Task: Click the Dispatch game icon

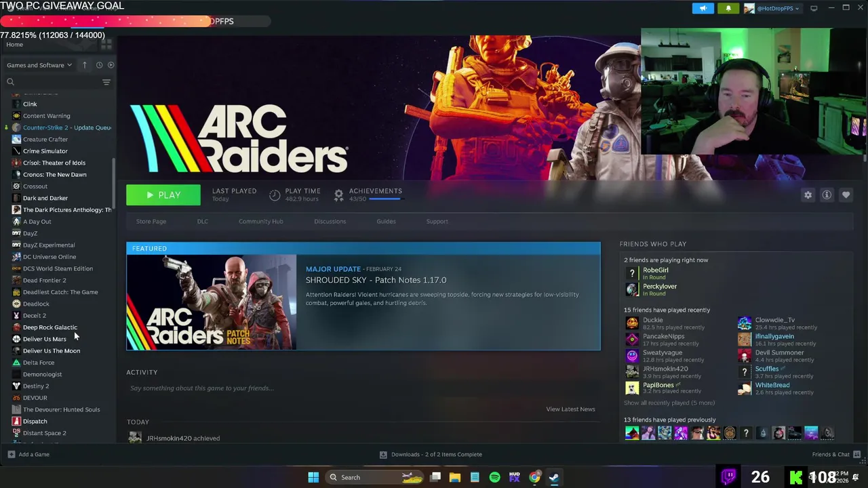Action: [16, 421]
